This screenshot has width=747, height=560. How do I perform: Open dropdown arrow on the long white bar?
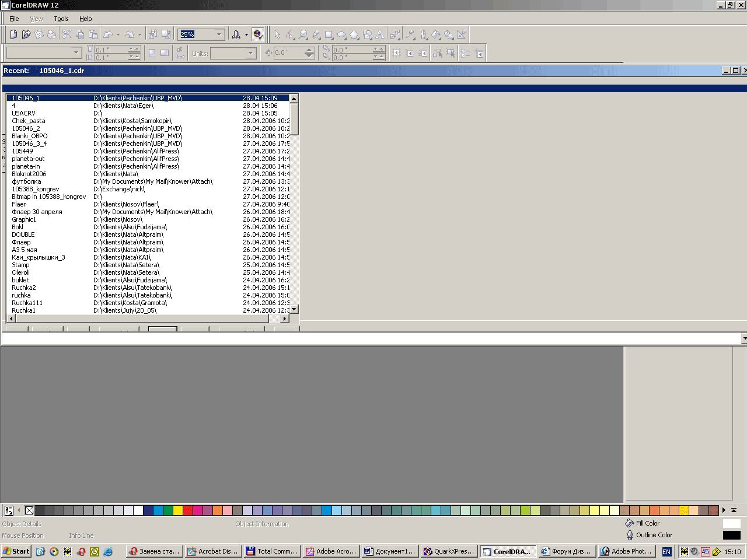pos(744,338)
